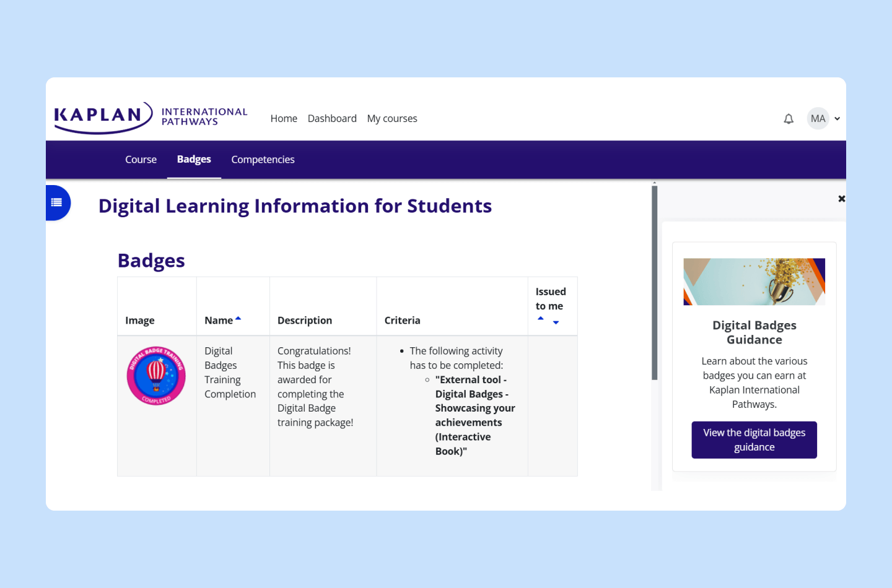Switch to the Competencies tab
The image size is (892, 588).
tap(263, 159)
